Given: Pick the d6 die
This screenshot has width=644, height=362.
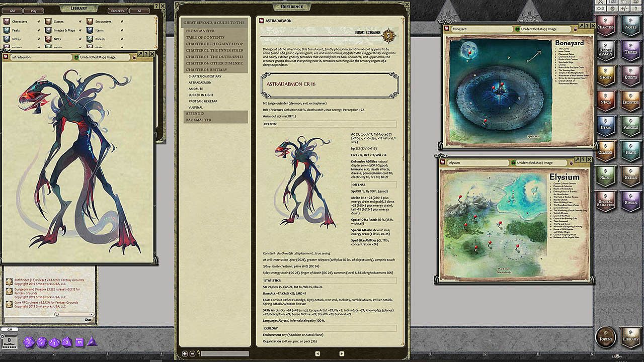Looking at the screenshot, I should (x=79, y=342).
